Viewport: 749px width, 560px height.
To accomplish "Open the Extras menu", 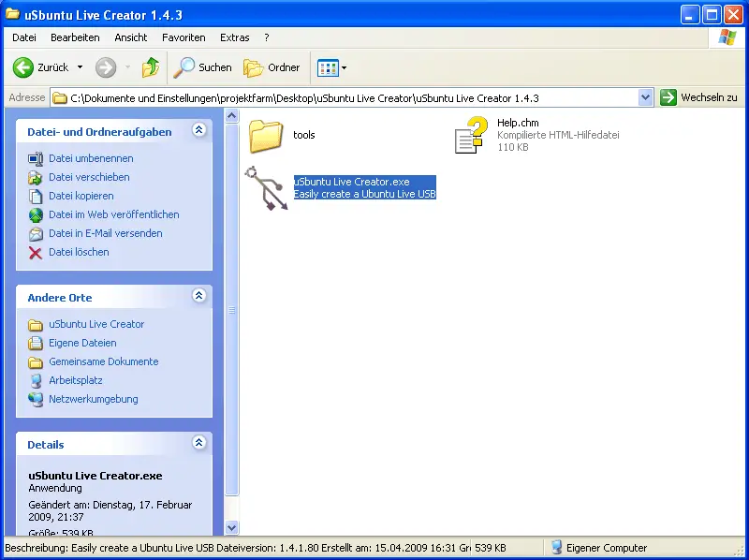I will click(x=234, y=37).
